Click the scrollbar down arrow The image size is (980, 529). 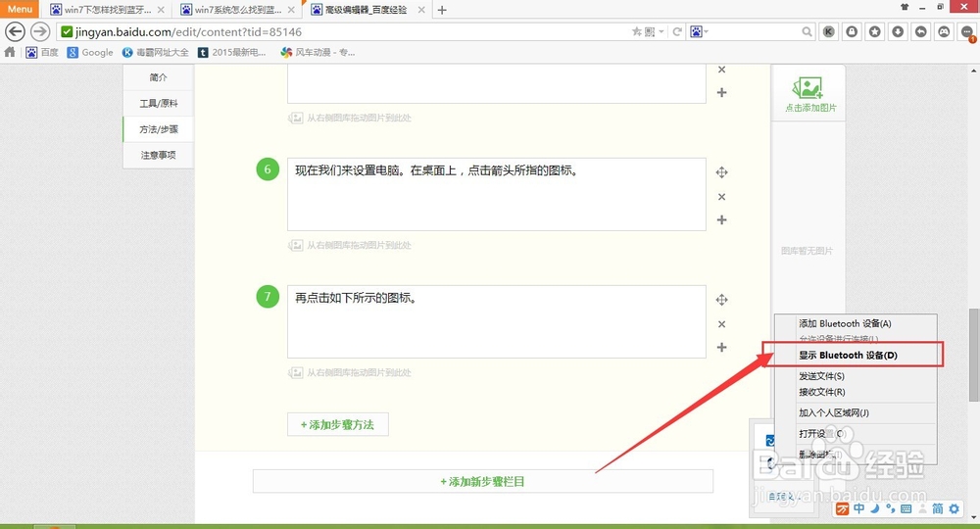pos(974,518)
